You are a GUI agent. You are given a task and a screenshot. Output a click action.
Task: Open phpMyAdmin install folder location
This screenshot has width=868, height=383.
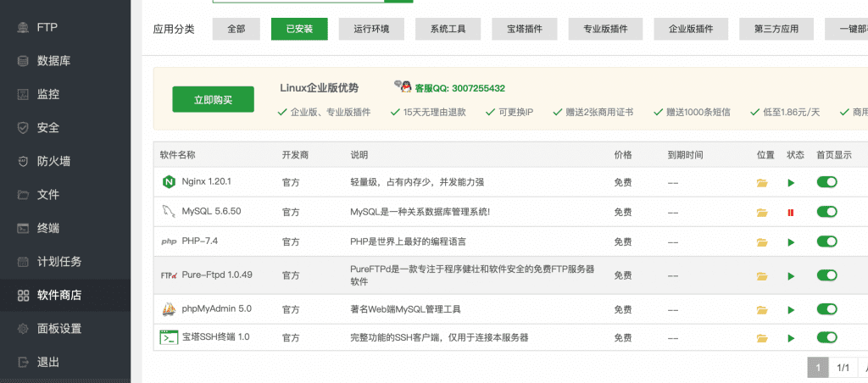[x=762, y=310]
